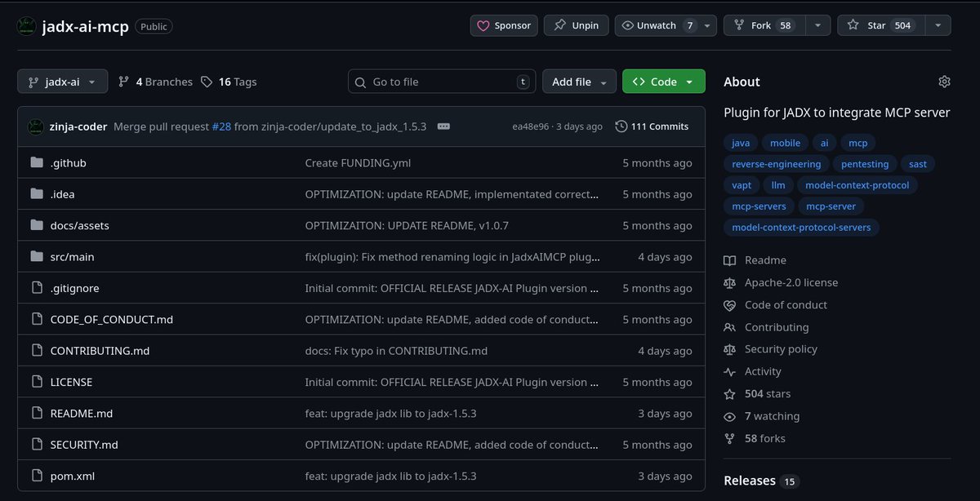Open the zinja-coder author link
This screenshot has height=501, width=980.
(78, 126)
